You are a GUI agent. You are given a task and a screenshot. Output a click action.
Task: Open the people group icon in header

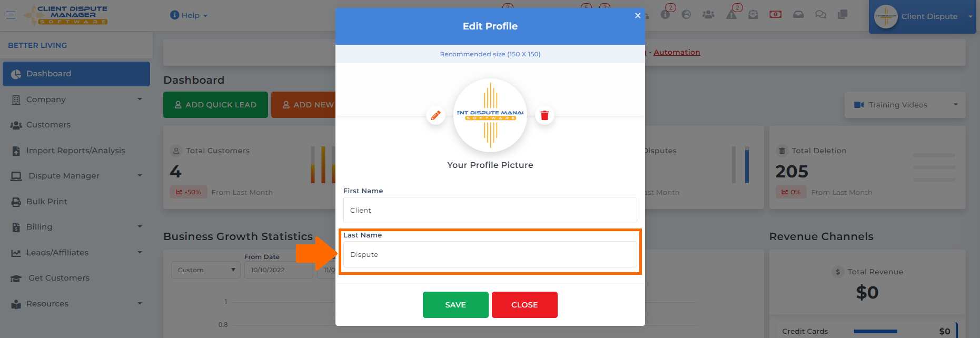coord(708,15)
